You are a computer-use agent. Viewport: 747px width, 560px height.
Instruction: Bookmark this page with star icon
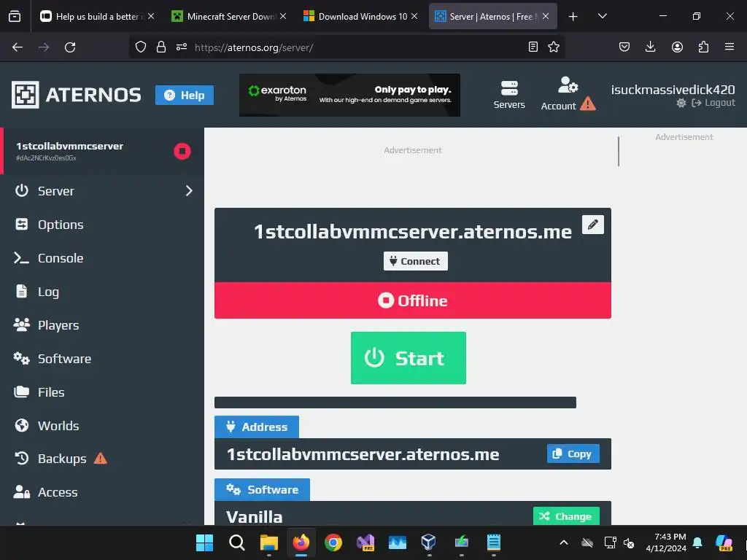coord(553,47)
